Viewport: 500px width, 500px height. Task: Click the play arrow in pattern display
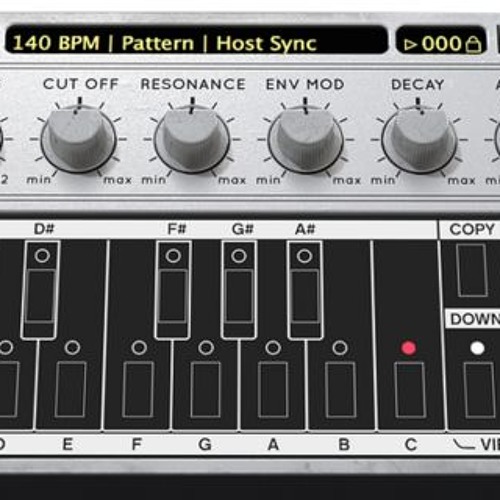(x=411, y=45)
